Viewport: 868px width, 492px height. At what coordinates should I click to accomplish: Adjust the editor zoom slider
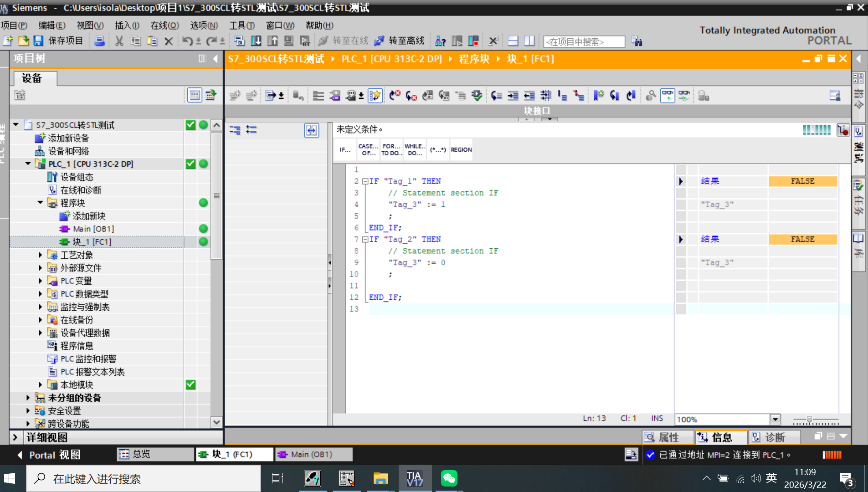tap(809, 419)
